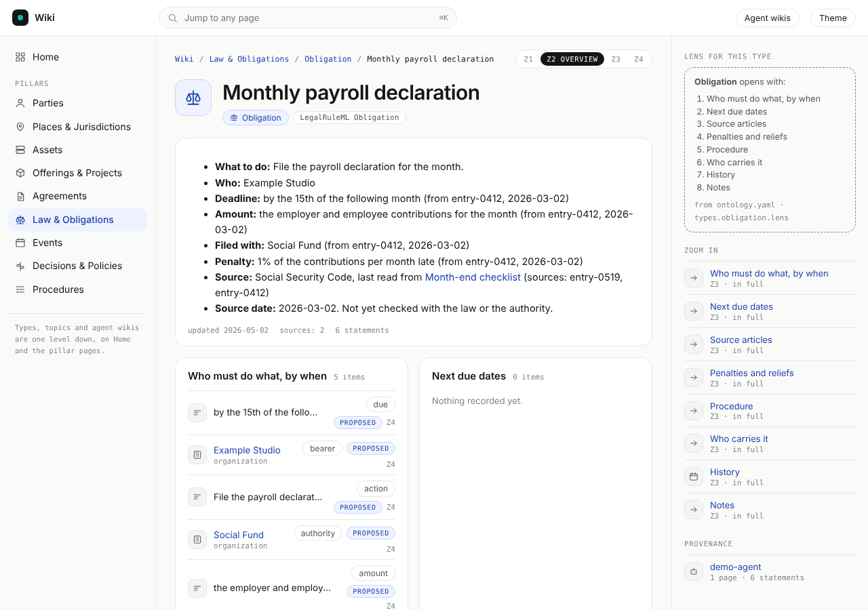The height and width of the screenshot is (610, 868).
Task: Click 'File the payroll declarat...' row
Action: [292, 497]
